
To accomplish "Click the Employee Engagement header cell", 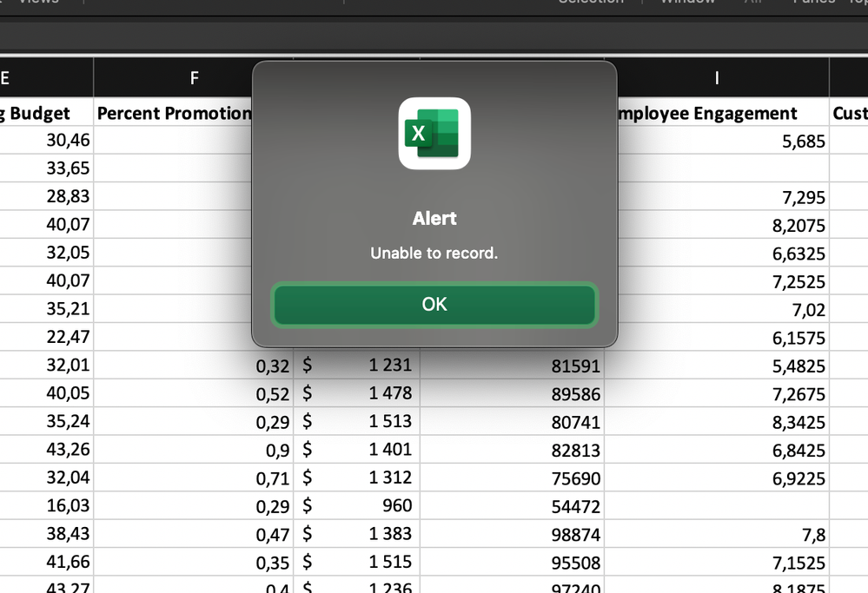I will 723,113.
